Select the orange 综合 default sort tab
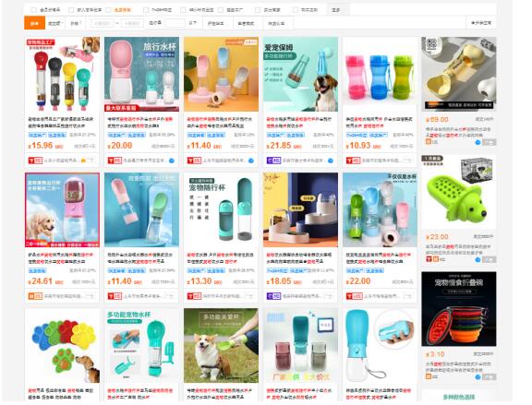The image size is (532, 405). 34,23
